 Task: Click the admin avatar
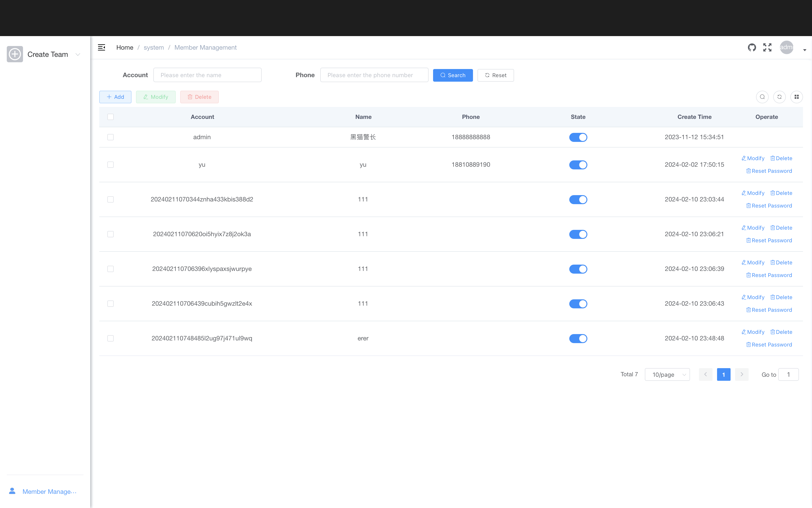click(x=787, y=47)
